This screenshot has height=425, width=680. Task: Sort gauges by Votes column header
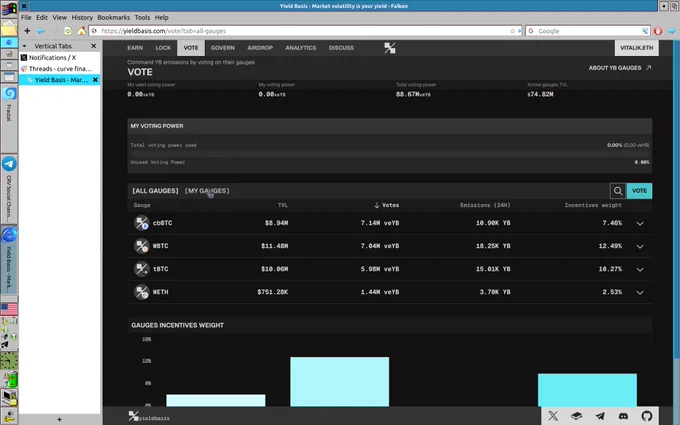(386, 205)
